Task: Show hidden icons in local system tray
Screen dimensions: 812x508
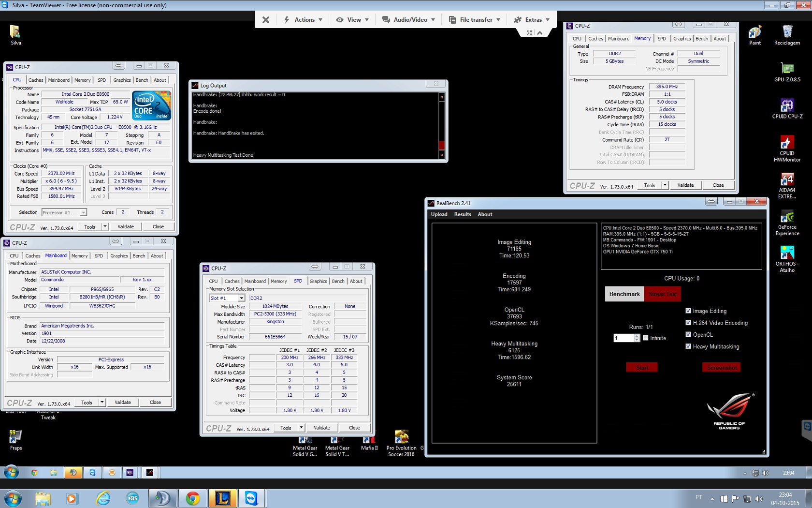Action: click(712, 498)
